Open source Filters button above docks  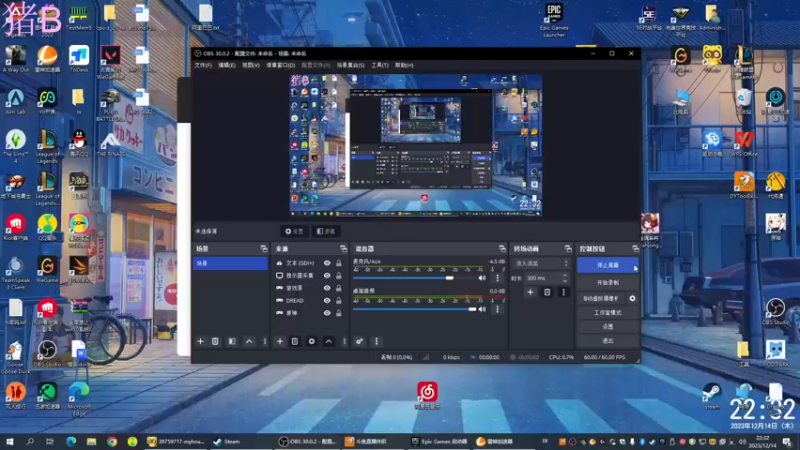[326, 231]
